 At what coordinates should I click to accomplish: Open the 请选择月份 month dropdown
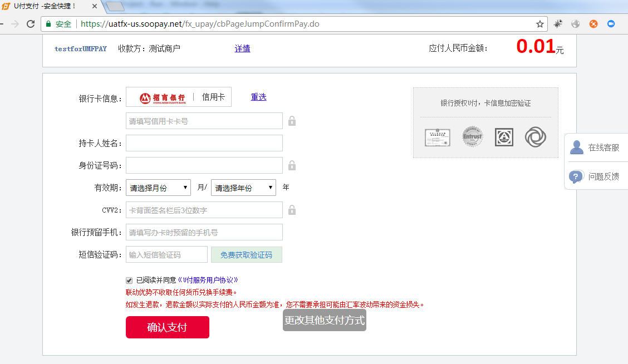pos(158,188)
